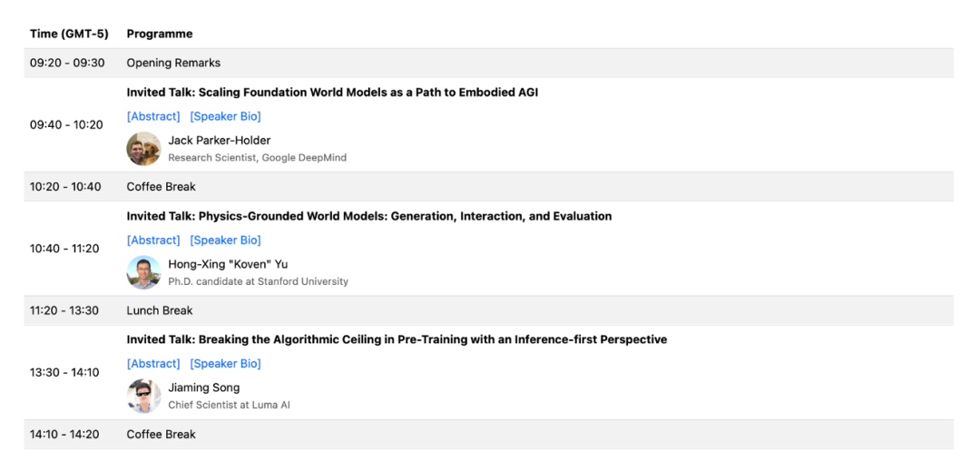The height and width of the screenshot is (471, 980).
Task: Select the Scaling Foundation World Models talk title
Action: tap(332, 93)
